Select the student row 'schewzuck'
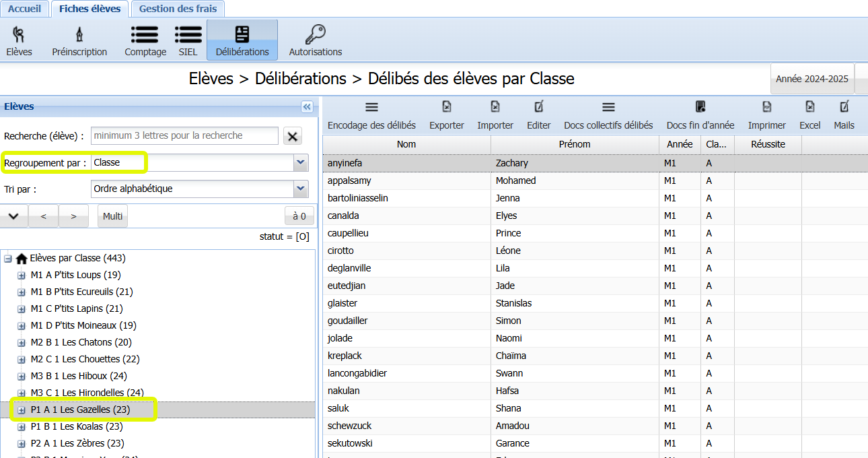Image resolution: width=868 pixels, height=458 pixels. (595, 426)
